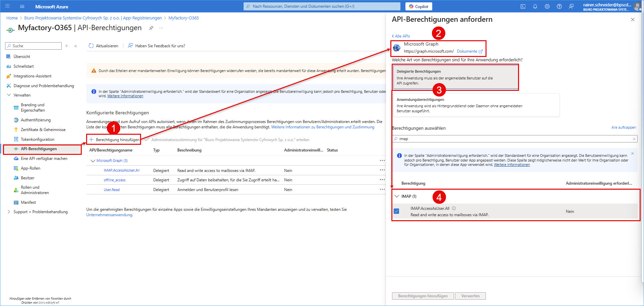Show info tooltip icon for IMAP.AccessAsUser.All

pos(454,208)
